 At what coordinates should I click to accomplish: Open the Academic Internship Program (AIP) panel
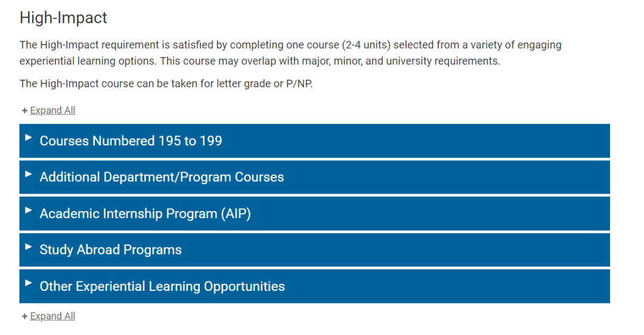tap(315, 213)
